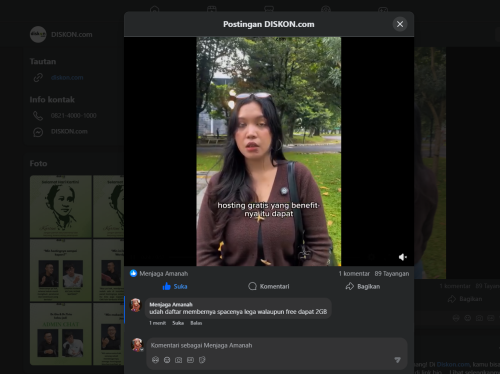This screenshot has width=500, height=374.
Task: Share the post with the Bagikan button
Action: click(x=363, y=286)
